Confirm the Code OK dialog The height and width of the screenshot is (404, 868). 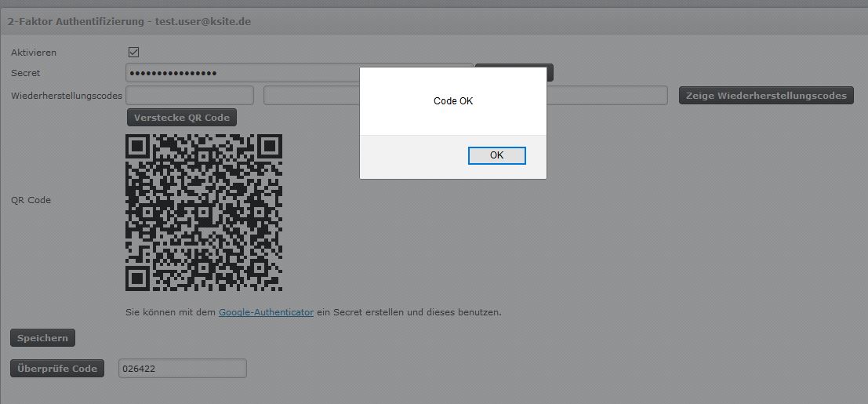(x=496, y=156)
